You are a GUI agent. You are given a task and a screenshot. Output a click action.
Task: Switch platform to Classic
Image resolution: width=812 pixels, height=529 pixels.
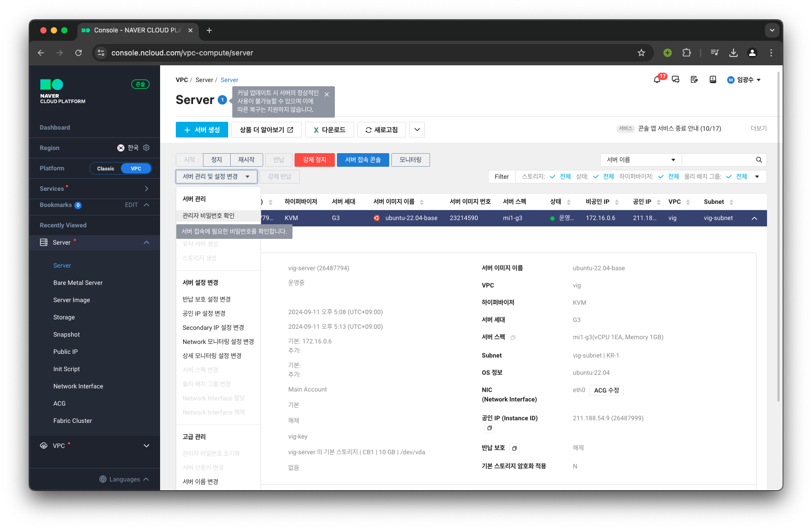coord(106,168)
